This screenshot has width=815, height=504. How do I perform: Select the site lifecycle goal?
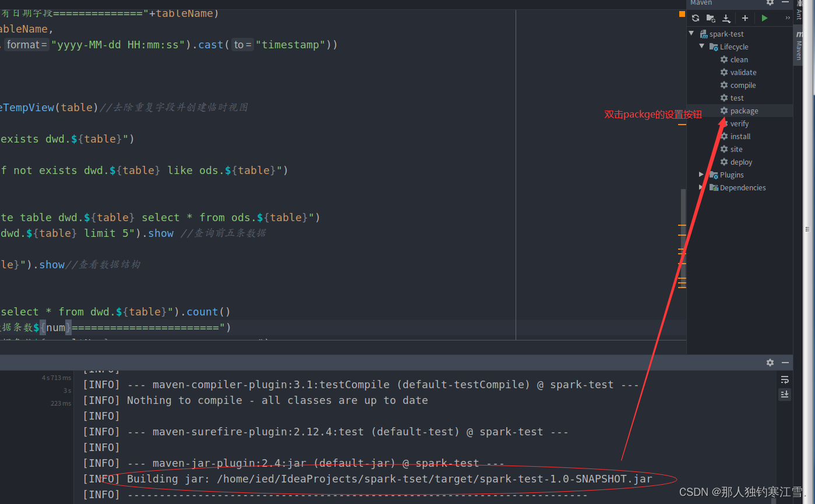tap(736, 149)
